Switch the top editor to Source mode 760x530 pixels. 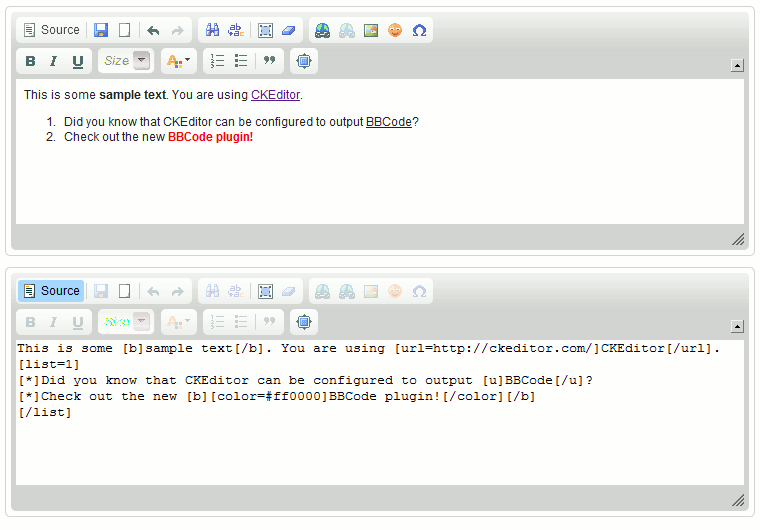pyautogui.click(x=51, y=30)
